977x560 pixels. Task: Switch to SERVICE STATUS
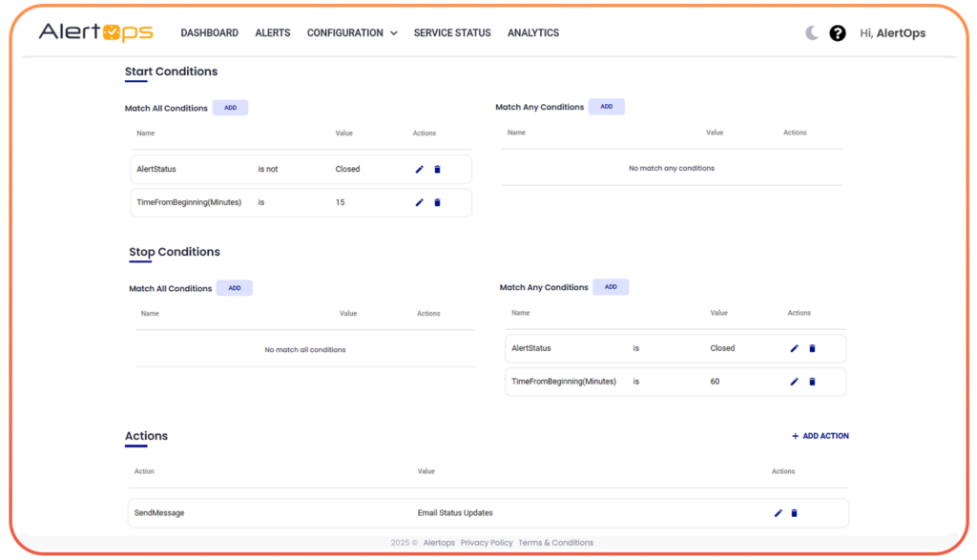click(451, 32)
